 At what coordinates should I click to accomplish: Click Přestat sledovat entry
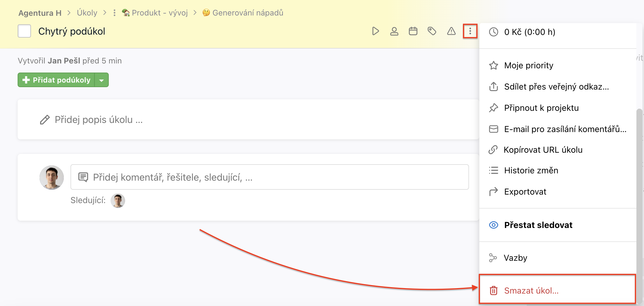pyautogui.click(x=557, y=225)
